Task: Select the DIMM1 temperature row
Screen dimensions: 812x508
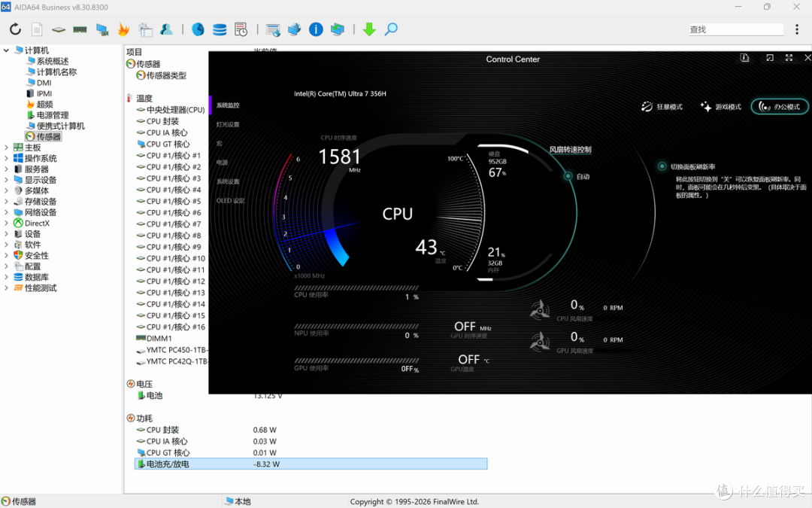Action: [x=159, y=339]
